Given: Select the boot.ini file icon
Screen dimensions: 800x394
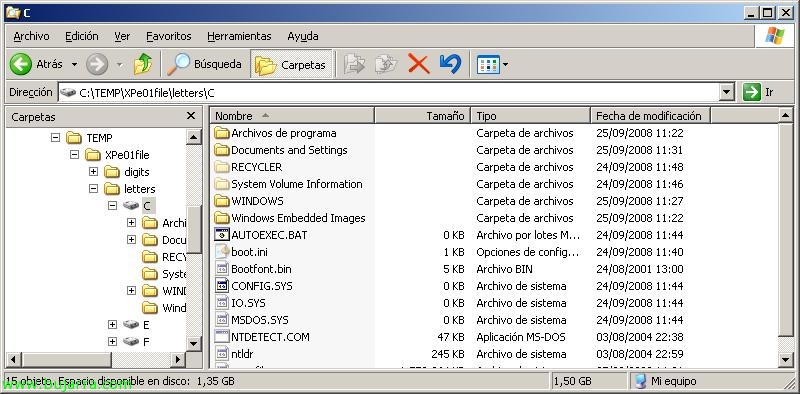Looking at the screenshot, I should [221, 252].
